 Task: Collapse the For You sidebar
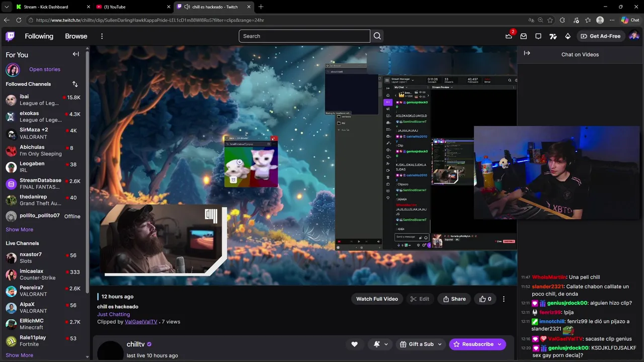click(75, 54)
